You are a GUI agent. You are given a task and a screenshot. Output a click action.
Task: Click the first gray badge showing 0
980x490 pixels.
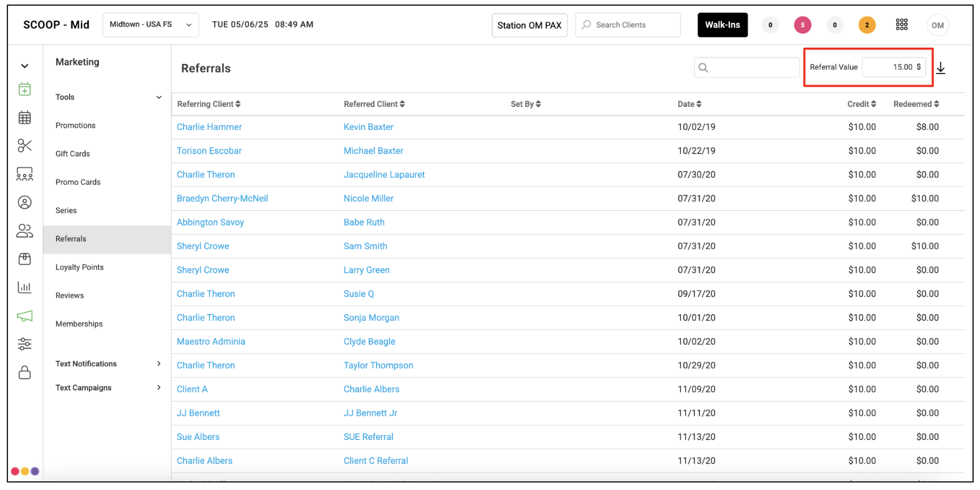tap(771, 25)
